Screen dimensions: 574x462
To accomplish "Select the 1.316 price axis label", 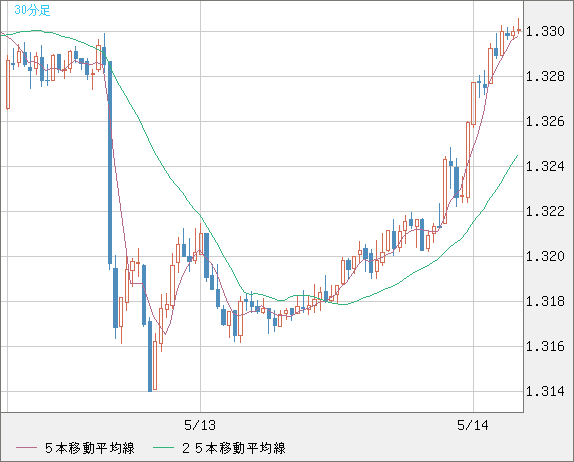I will point(545,346).
